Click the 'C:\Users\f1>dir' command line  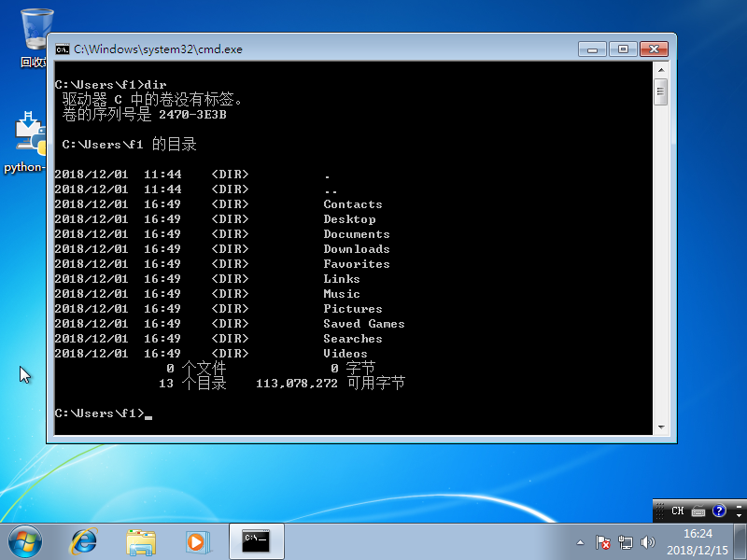110,85
